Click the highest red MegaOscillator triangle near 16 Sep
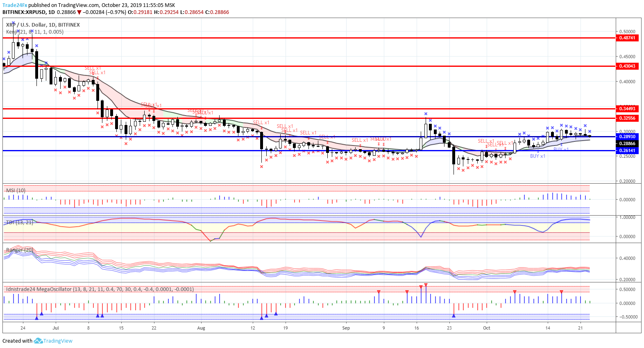 point(426,284)
